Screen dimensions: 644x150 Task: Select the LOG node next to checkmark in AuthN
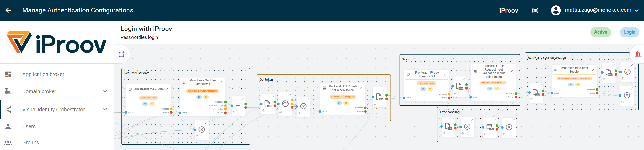(609, 72)
